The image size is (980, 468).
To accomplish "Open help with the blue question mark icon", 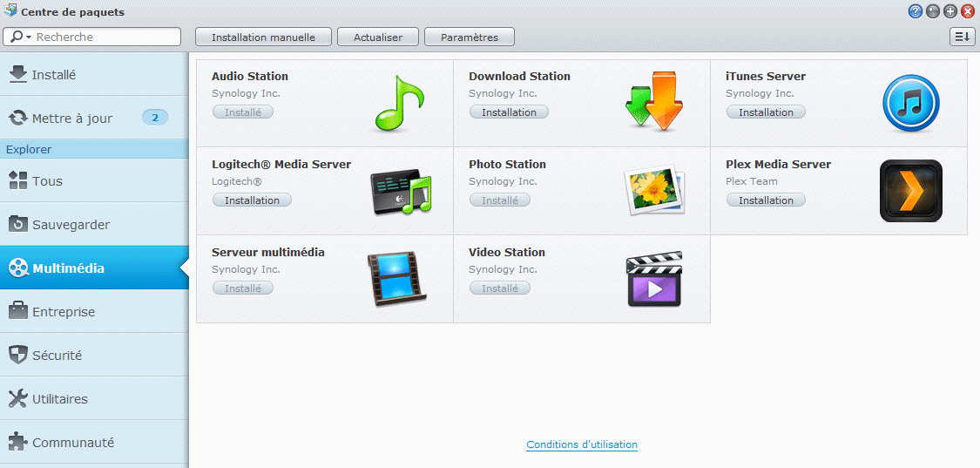I will pyautogui.click(x=915, y=11).
